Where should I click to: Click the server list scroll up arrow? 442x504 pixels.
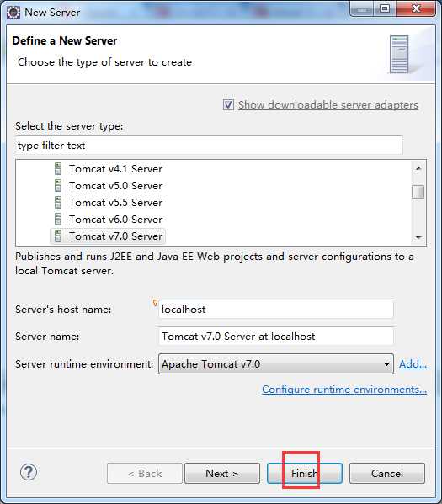tap(418, 168)
